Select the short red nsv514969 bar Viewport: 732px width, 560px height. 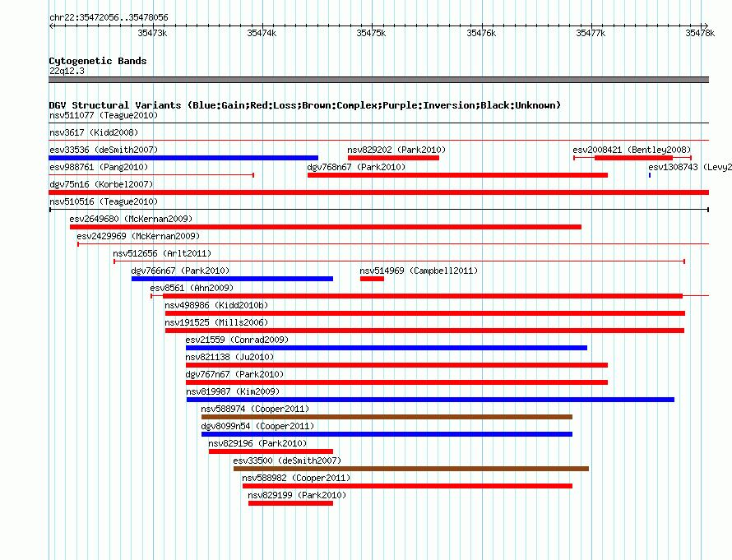click(x=372, y=279)
